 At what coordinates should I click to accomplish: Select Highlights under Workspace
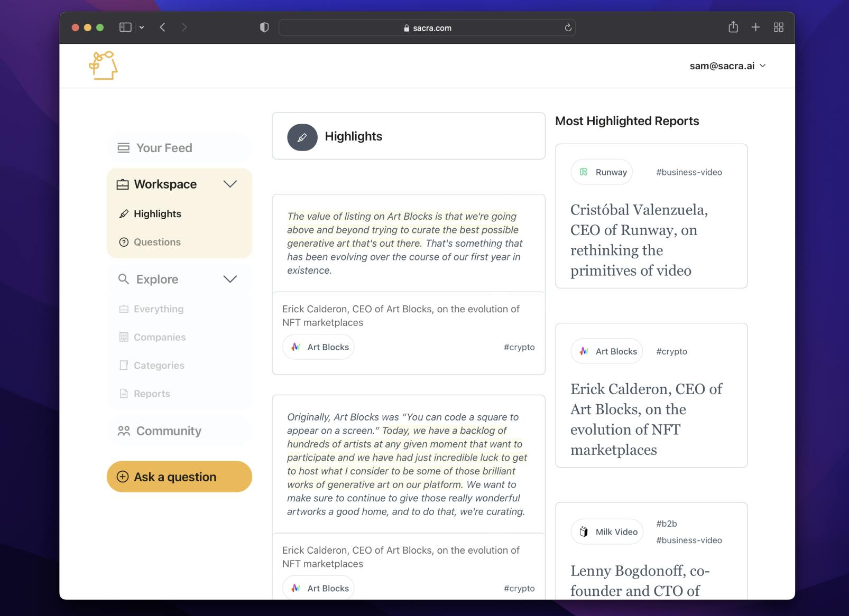point(157,213)
